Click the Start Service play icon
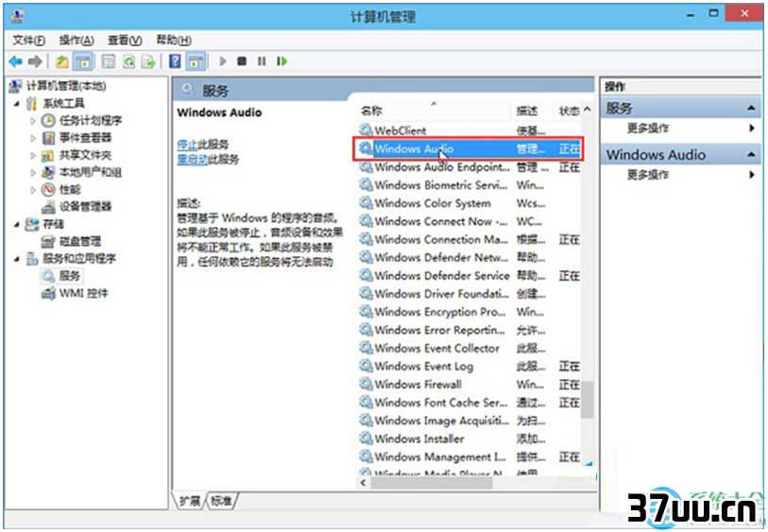 [223, 61]
